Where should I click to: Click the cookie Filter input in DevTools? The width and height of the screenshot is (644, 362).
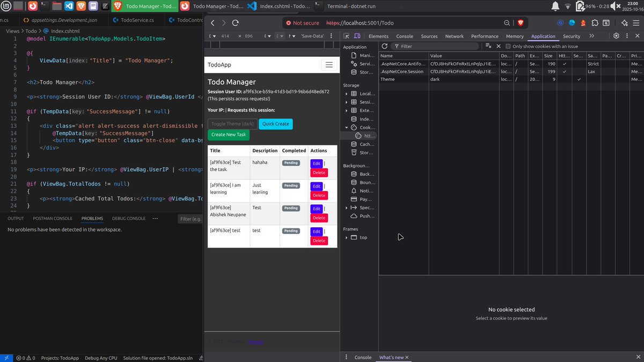coord(435,46)
